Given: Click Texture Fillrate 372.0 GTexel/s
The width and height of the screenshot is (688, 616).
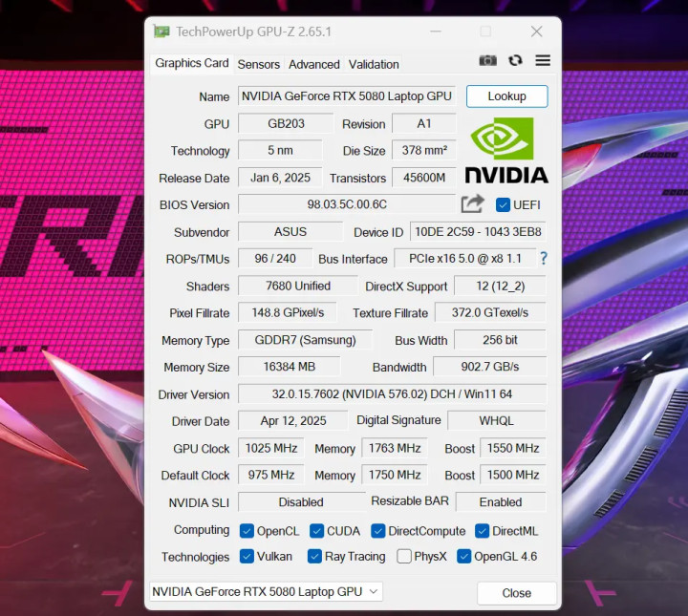Looking at the screenshot, I should click(x=490, y=312).
